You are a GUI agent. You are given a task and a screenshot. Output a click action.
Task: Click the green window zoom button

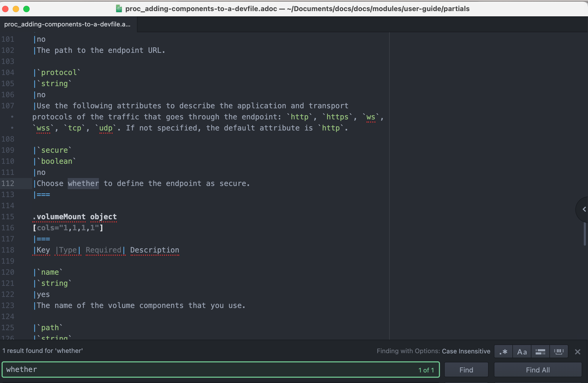point(26,9)
